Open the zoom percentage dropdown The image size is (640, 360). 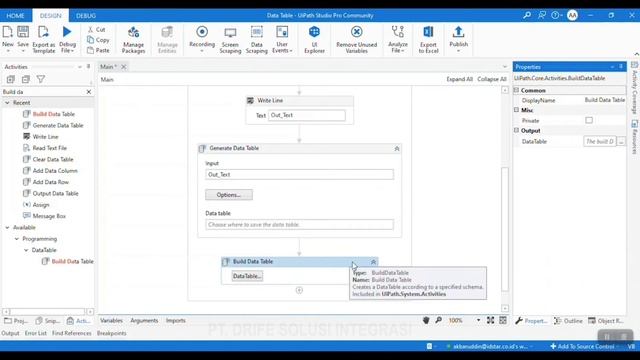coord(478,320)
